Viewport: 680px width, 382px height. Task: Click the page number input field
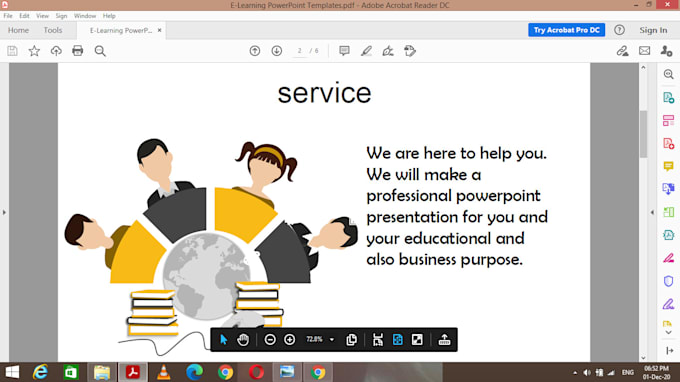(299, 51)
